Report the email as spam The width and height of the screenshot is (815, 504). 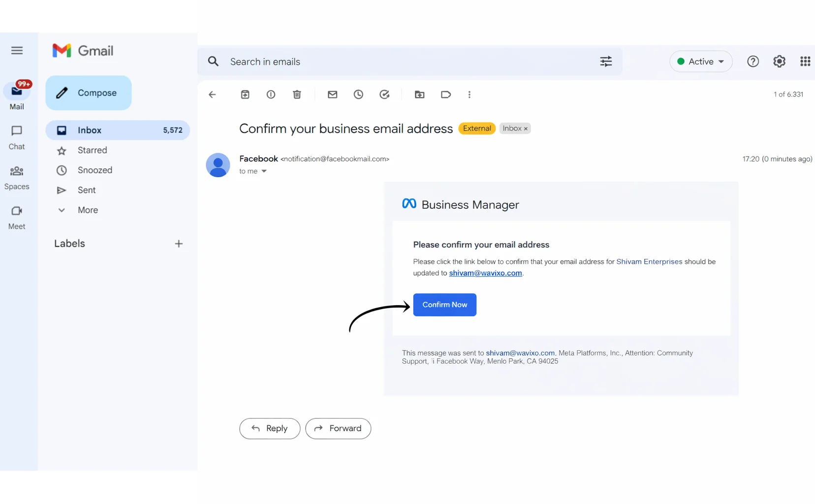pos(271,94)
